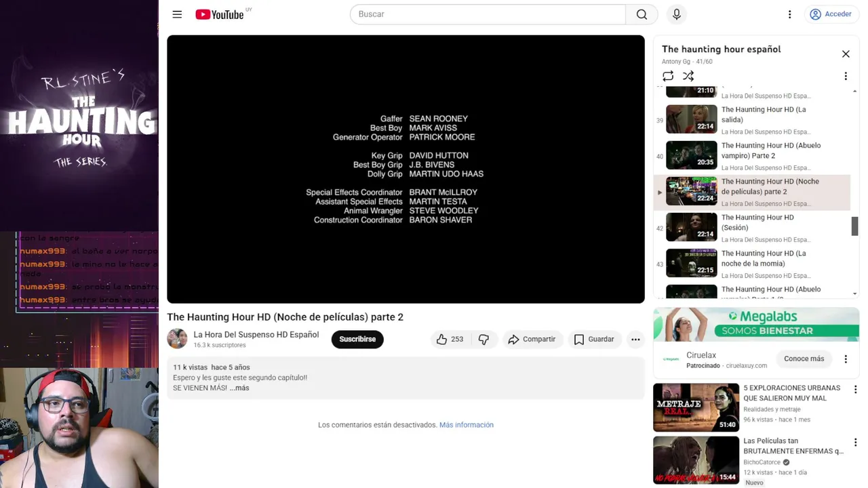Click the playlist scrollbar thumb

click(854, 226)
